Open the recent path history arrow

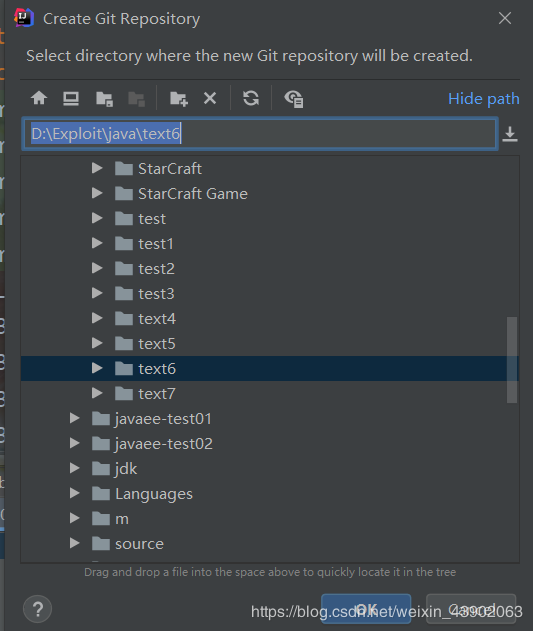tap(510, 134)
